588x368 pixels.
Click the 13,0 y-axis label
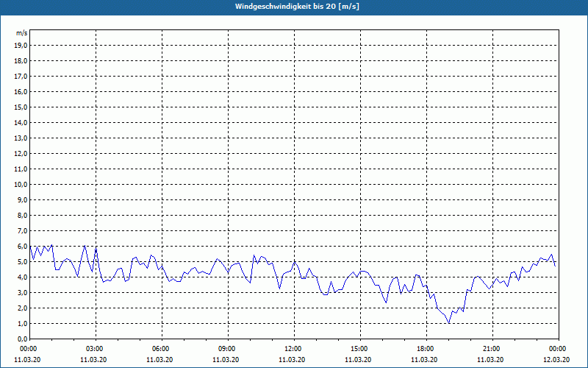click(x=21, y=138)
